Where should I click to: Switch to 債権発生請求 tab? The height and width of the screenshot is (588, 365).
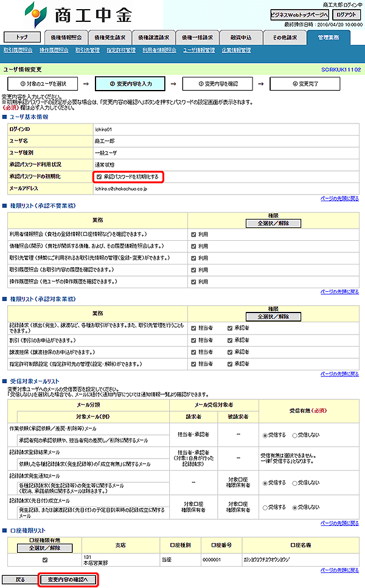pyautogui.click(x=110, y=38)
